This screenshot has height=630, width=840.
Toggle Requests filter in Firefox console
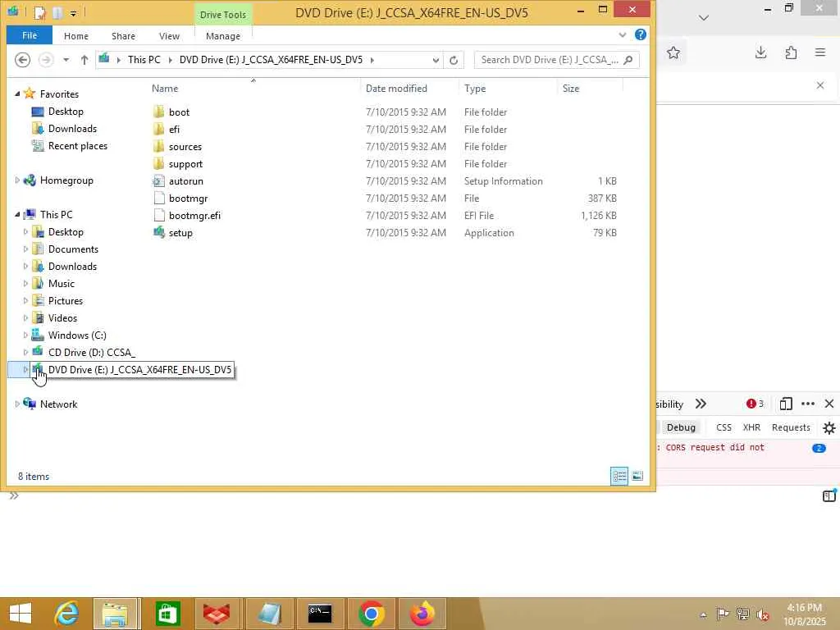coord(791,427)
